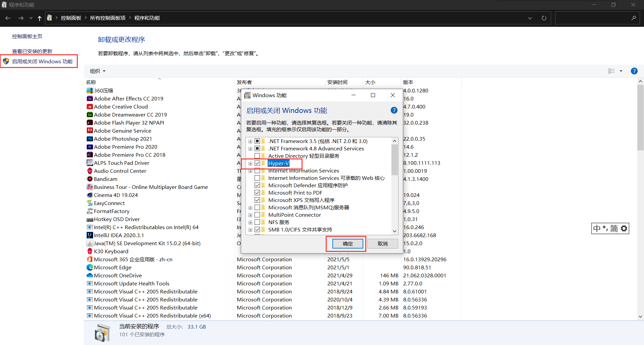This screenshot has width=644, height=345.
Task: Click the forward navigation arrow
Action: coord(21,18)
